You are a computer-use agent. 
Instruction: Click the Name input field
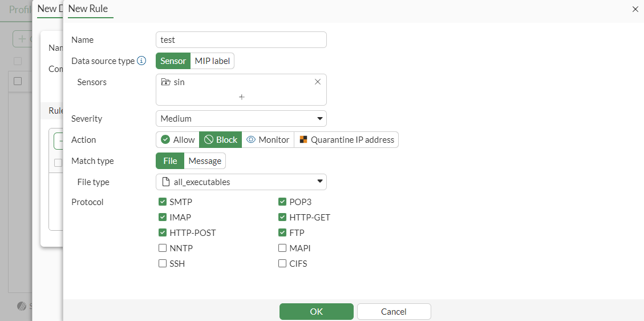pyautogui.click(x=241, y=40)
